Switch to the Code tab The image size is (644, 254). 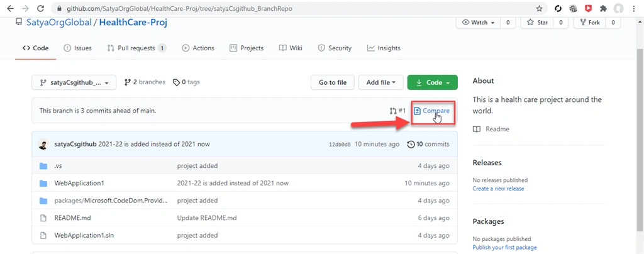36,48
